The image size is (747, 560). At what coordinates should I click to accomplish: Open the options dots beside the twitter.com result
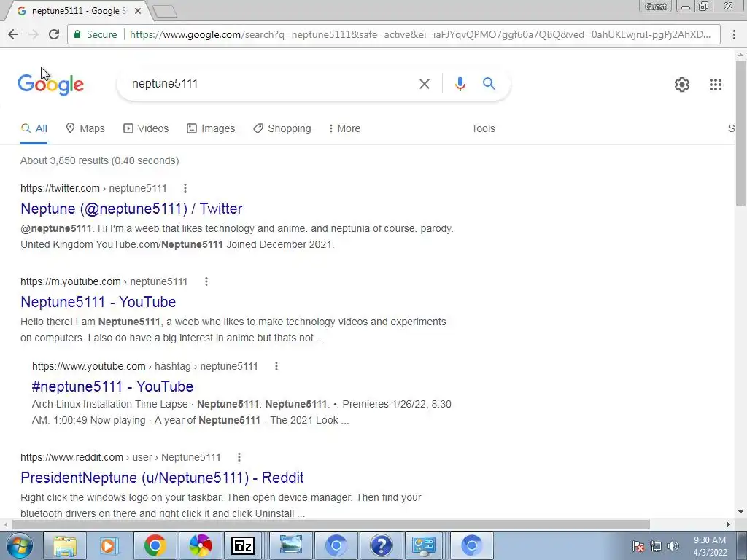point(185,188)
